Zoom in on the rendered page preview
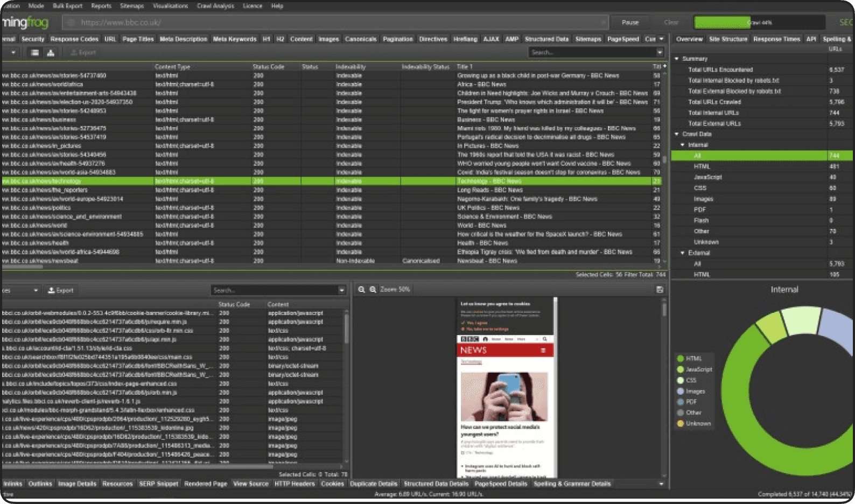 pyautogui.click(x=362, y=290)
